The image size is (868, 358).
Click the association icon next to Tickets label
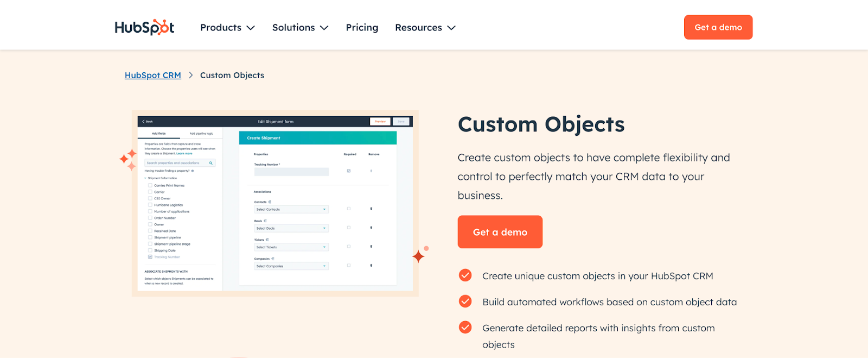(267, 240)
